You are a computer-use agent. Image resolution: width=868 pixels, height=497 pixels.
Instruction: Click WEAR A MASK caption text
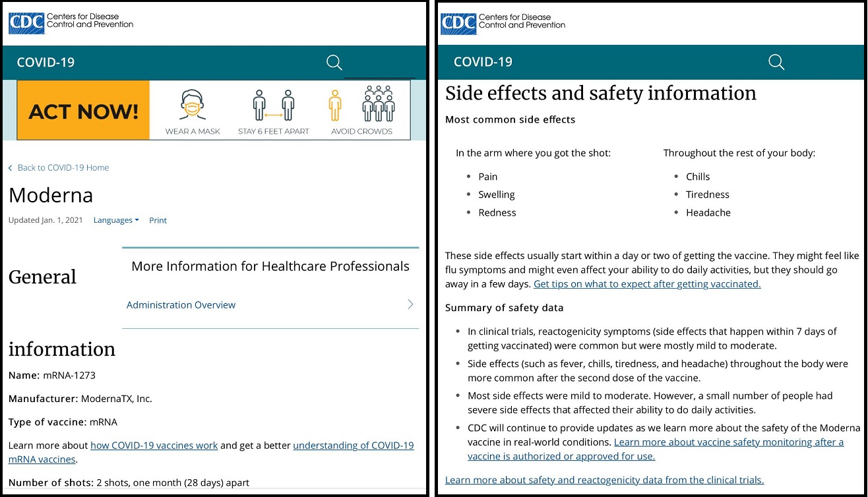pyautogui.click(x=193, y=131)
